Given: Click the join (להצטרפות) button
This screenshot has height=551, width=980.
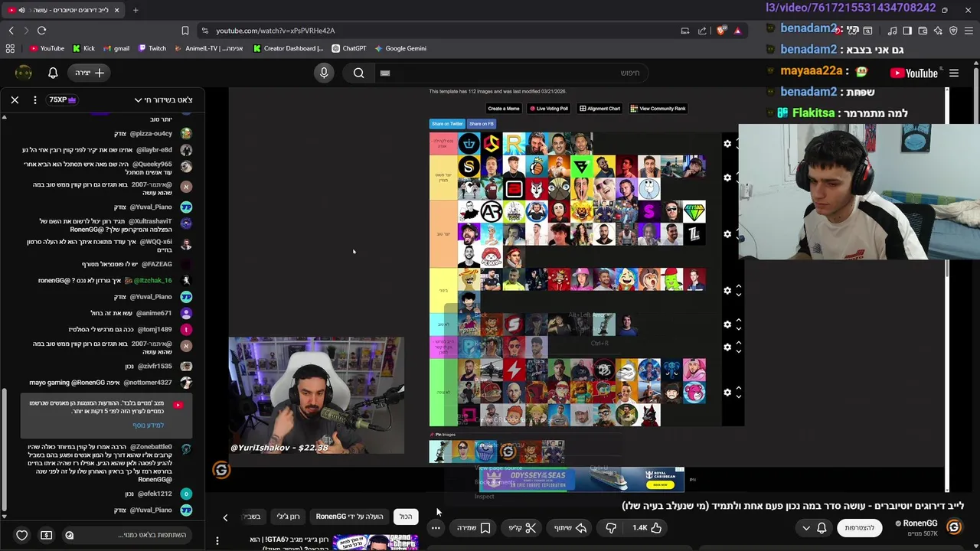Looking at the screenshot, I should coord(859,527).
